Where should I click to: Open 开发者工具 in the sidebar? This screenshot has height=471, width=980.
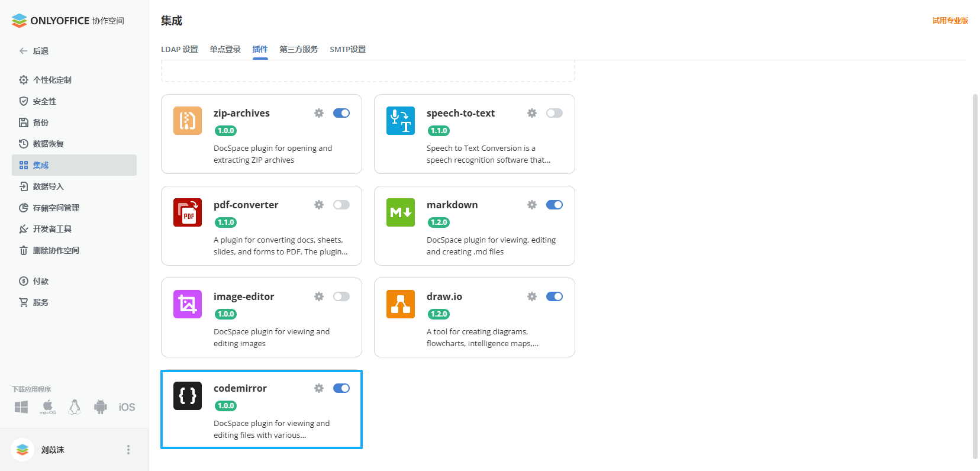point(52,229)
